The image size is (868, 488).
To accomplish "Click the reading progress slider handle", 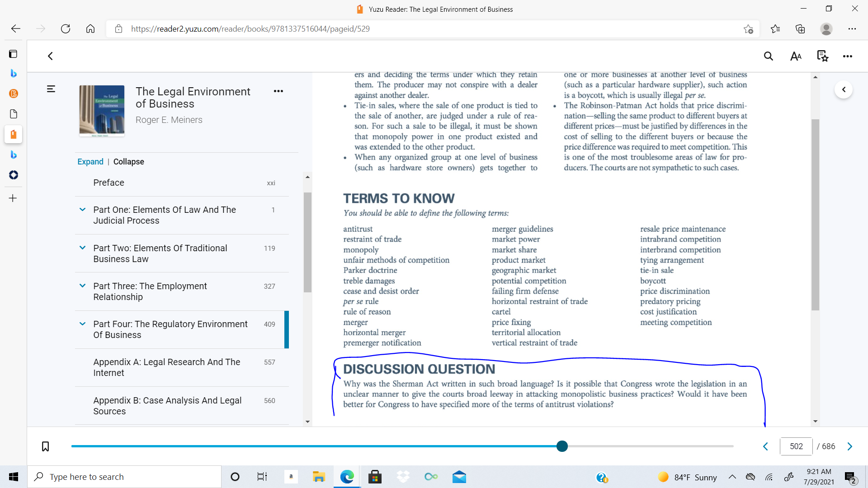I will [562, 446].
